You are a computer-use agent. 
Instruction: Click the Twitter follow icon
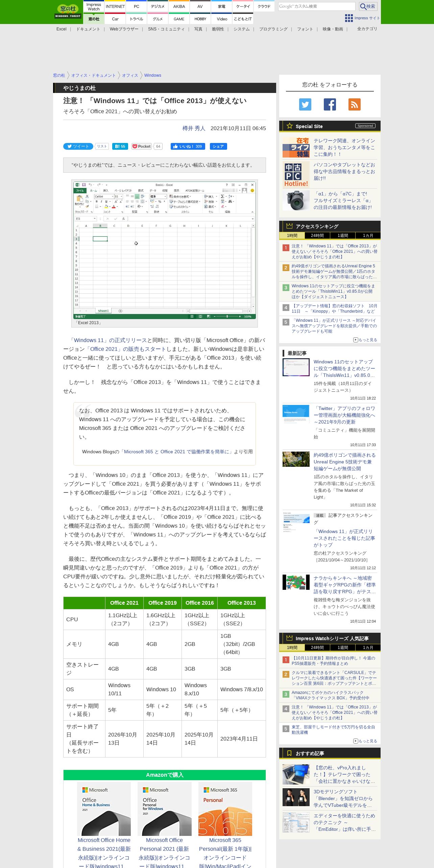coord(305,104)
